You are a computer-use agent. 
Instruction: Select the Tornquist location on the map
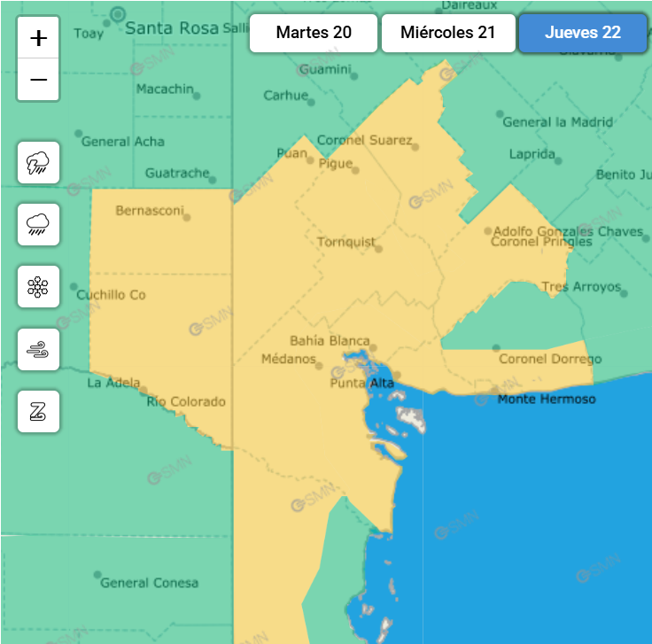pyautogui.click(x=378, y=248)
